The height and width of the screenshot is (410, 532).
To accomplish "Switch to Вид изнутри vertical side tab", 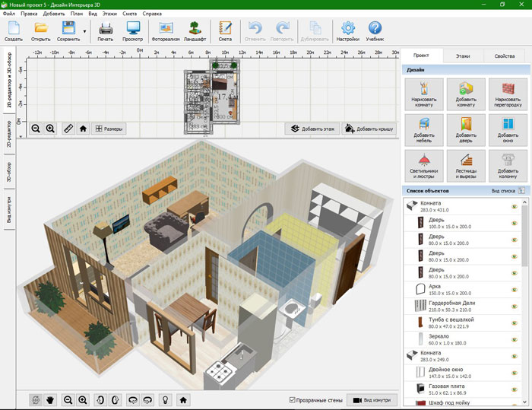I will (9, 210).
